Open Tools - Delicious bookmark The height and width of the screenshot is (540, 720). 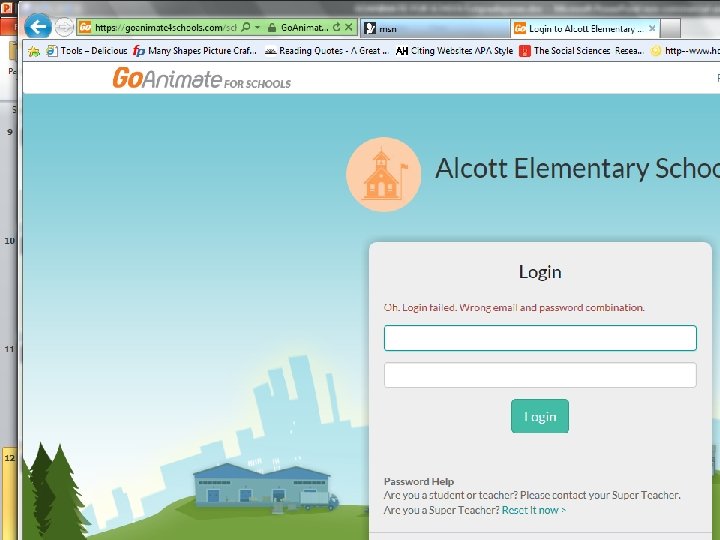86,51
